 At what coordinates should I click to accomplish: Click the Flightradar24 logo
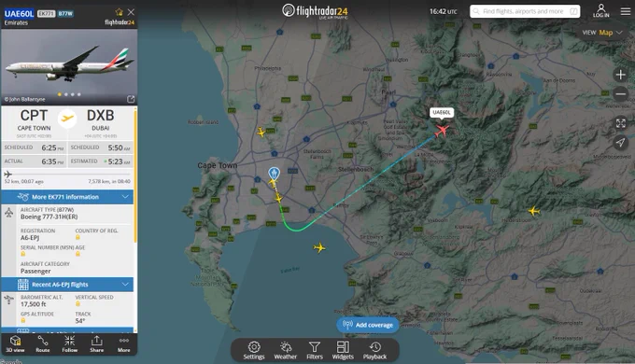coord(315,11)
